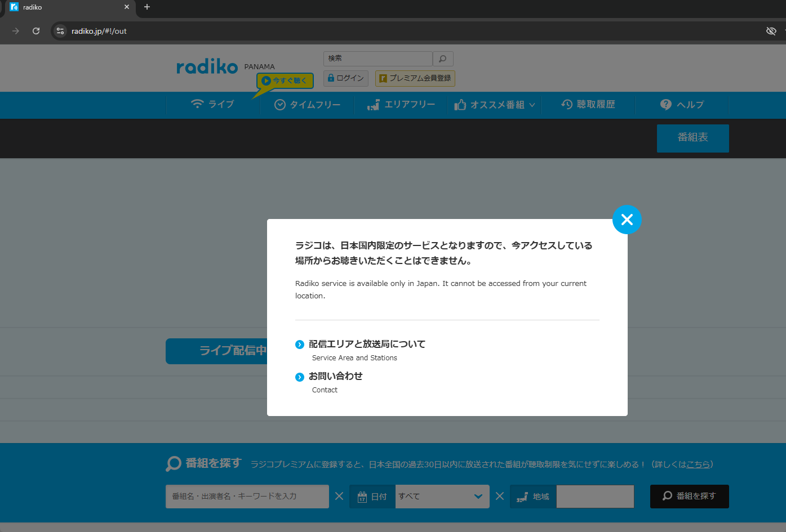This screenshot has height=532, width=786.
Task: Open the すべて date dropdown
Action: click(x=442, y=497)
